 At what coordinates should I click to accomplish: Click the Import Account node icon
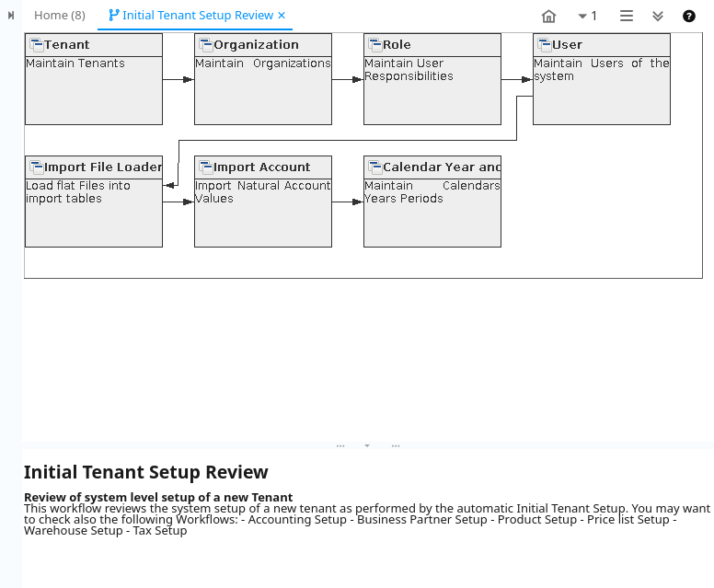[x=206, y=167]
